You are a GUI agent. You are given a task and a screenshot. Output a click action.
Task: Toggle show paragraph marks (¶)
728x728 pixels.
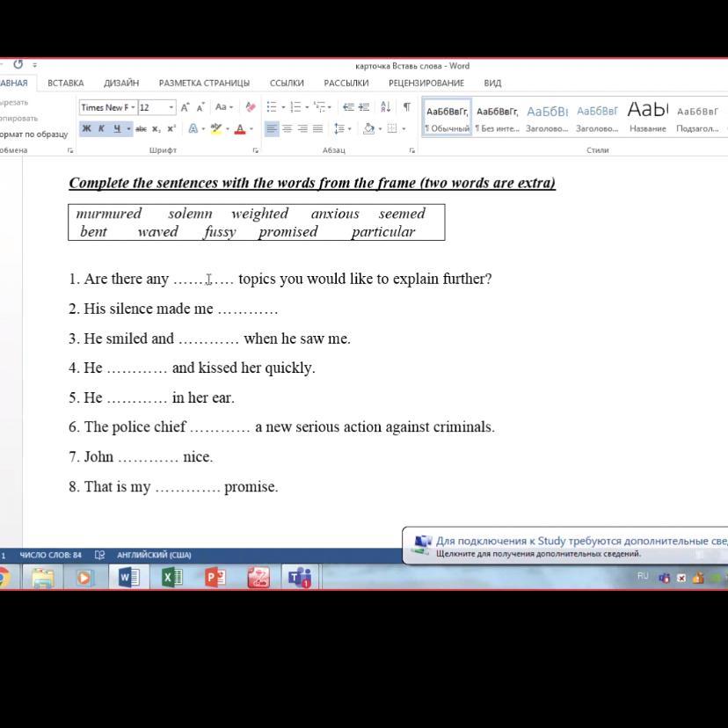[407, 107]
